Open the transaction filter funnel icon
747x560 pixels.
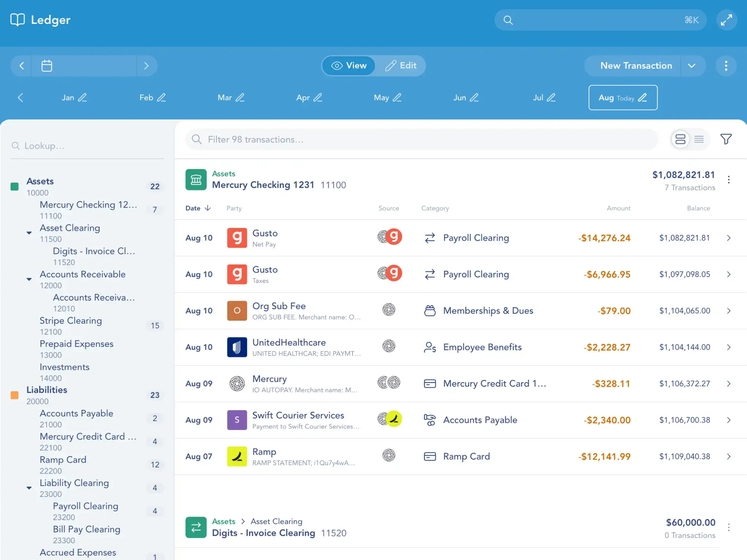pyautogui.click(x=726, y=139)
